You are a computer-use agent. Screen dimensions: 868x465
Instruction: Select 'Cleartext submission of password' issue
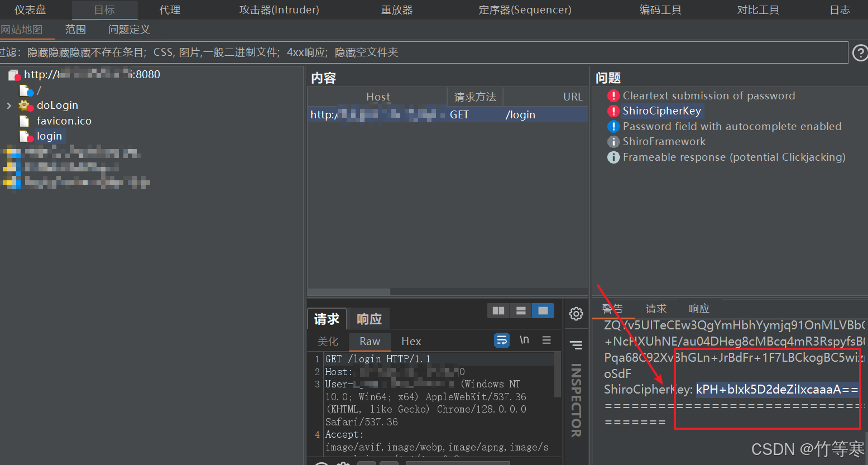pos(708,96)
